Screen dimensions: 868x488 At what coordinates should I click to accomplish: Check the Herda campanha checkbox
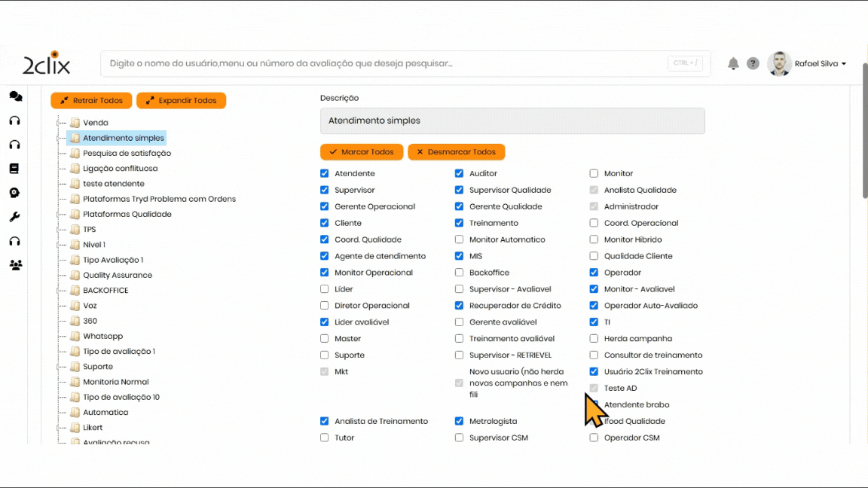(594, 339)
